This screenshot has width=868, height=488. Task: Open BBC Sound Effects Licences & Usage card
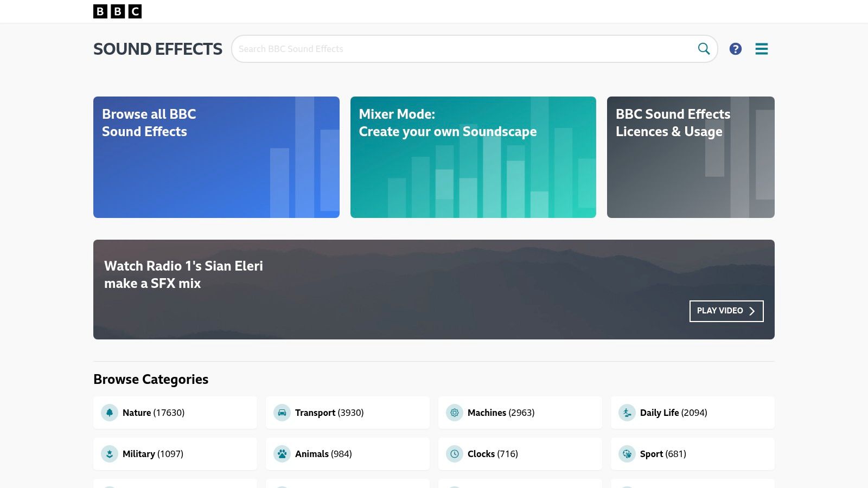click(690, 157)
